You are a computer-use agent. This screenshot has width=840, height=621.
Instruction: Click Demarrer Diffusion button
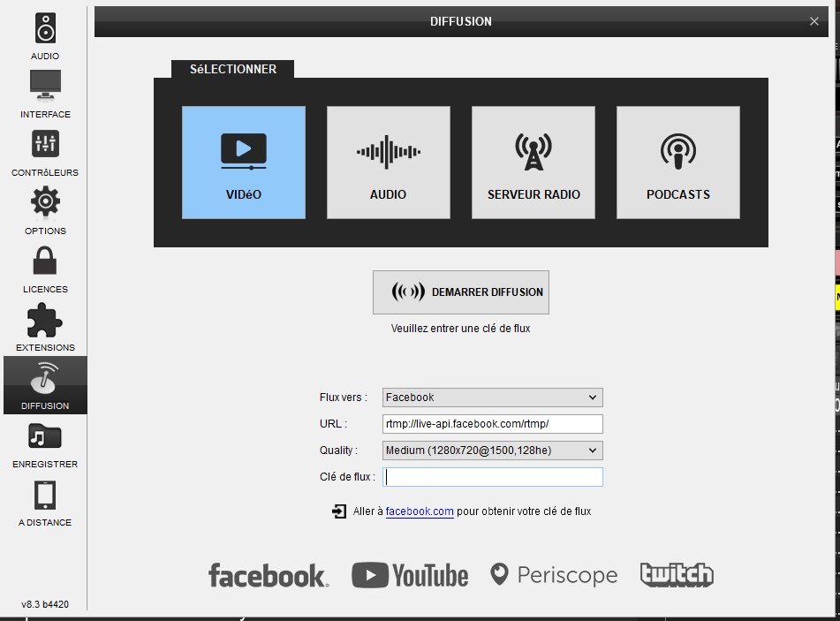(x=461, y=292)
